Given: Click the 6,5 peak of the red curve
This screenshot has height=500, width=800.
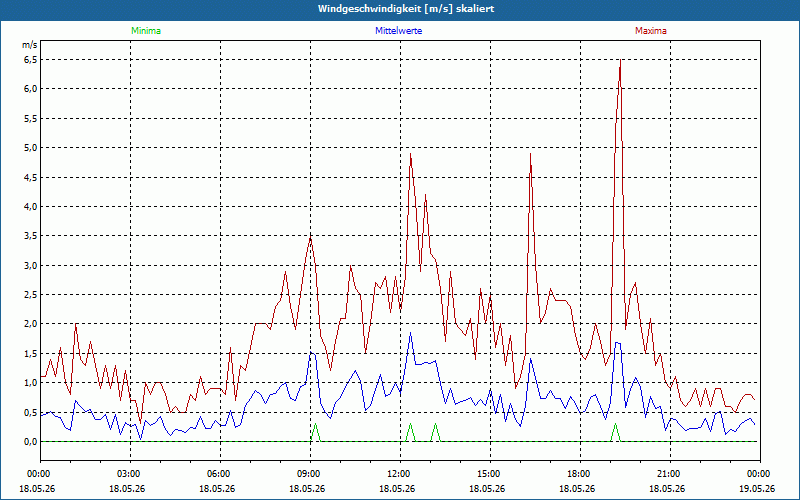Looking at the screenshot, I should pos(620,61).
